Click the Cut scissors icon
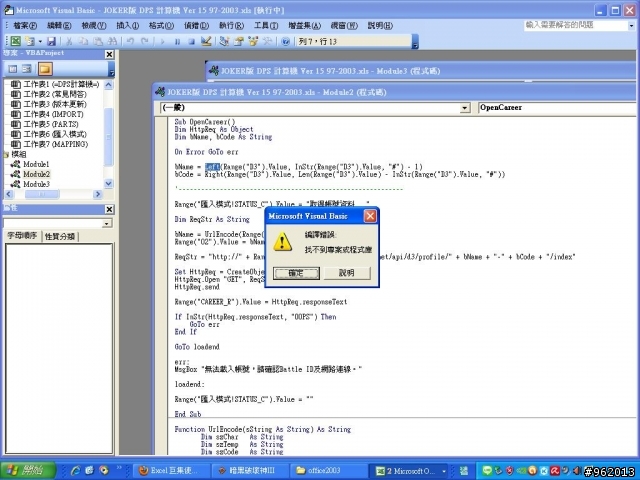Image resolution: width=640 pixels, height=480 pixels. coord(69,41)
